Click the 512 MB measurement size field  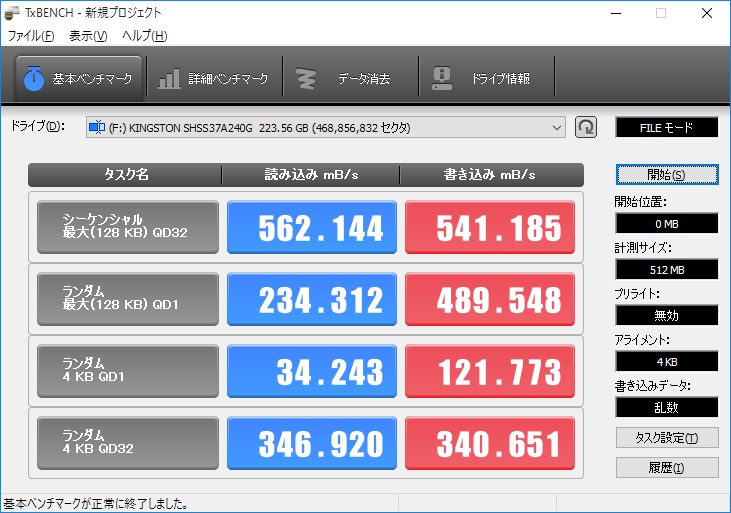click(x=667, y=270)
